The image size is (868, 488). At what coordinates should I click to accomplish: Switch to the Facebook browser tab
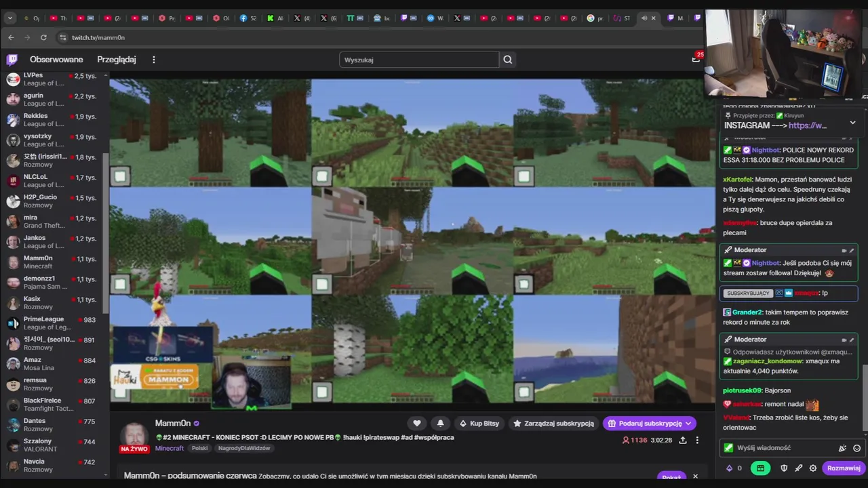coord(248,18)
